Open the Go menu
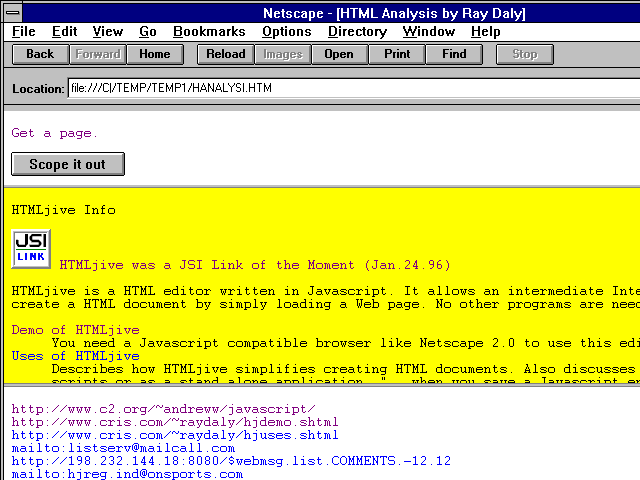The height and width of the screenshot is (480, 640). (x=148, y=32)
